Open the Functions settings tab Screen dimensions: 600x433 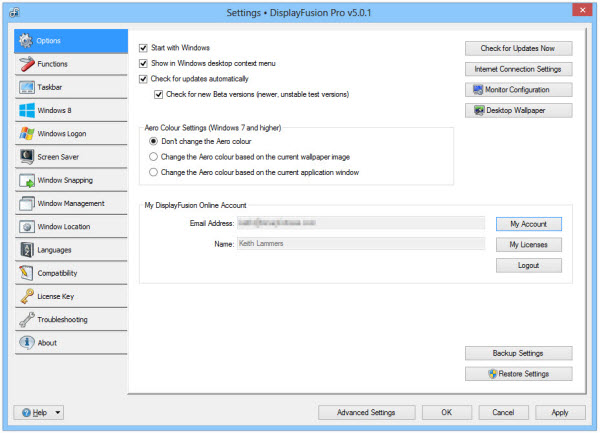click(71, 64)
